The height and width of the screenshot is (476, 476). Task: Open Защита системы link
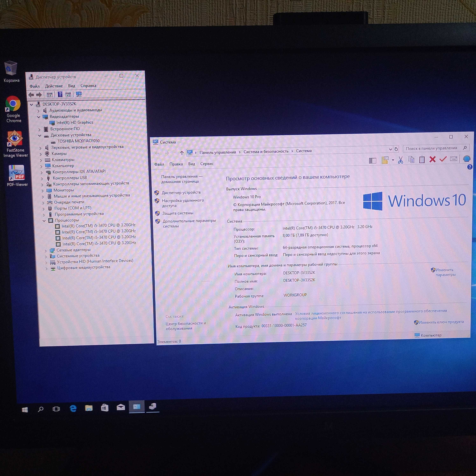tap(178, 213)
